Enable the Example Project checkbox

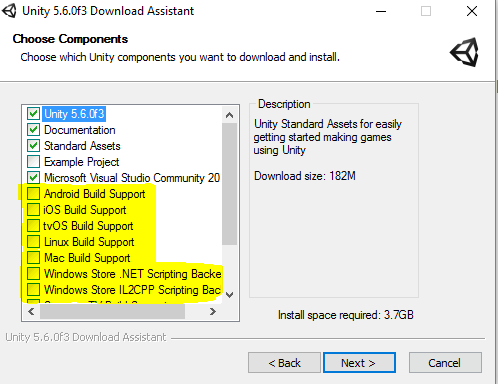point(33,162)
